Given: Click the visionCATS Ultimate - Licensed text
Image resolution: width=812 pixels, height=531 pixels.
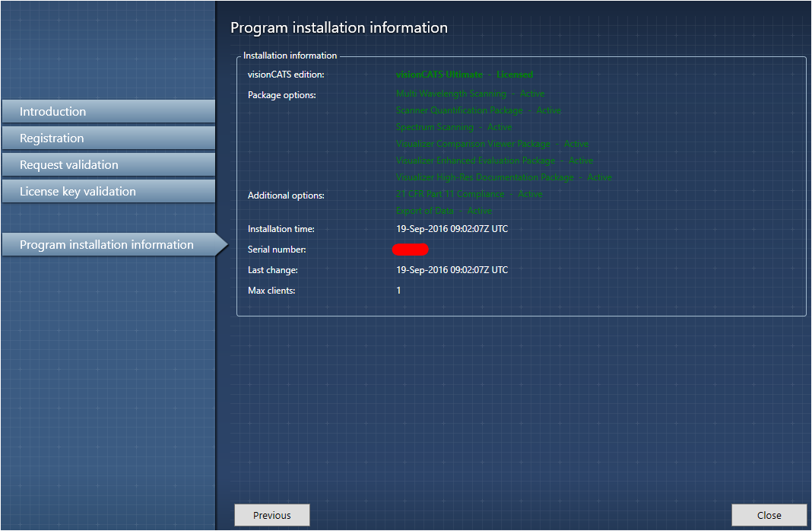Looking at the screenshot, I should tap(464, 75).
